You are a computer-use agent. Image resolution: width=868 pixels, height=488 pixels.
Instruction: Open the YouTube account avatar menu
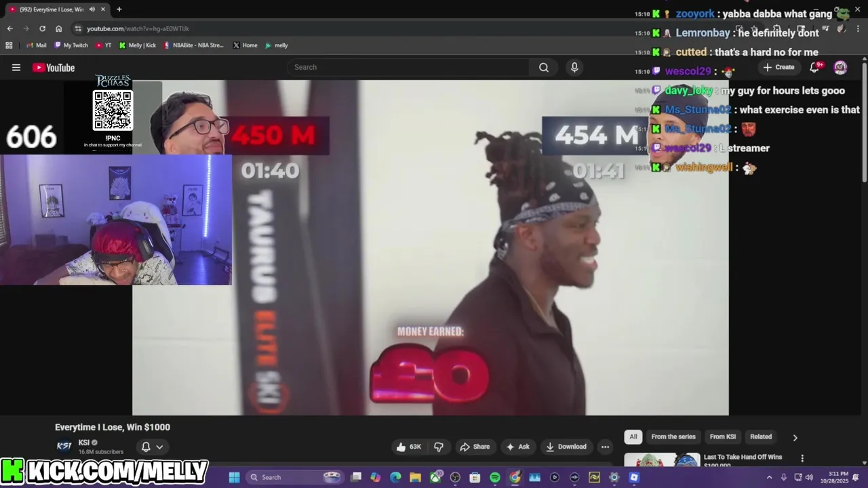[840, 67]
